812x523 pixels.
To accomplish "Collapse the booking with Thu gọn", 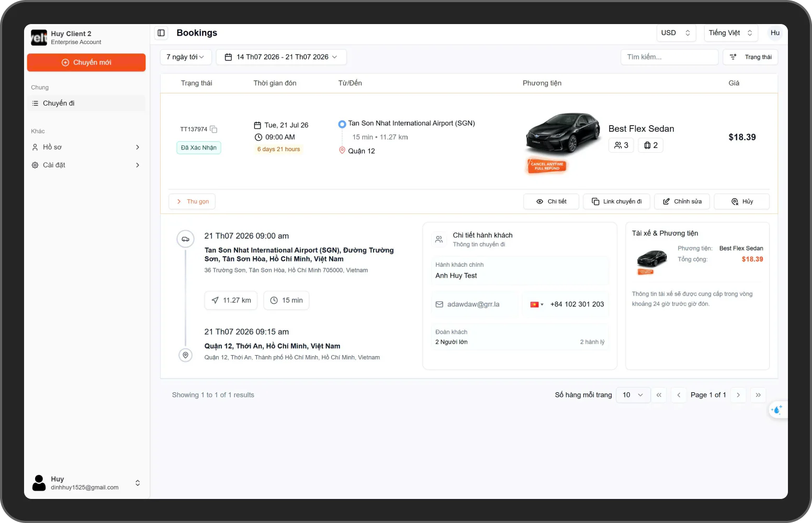I will 192,201.
